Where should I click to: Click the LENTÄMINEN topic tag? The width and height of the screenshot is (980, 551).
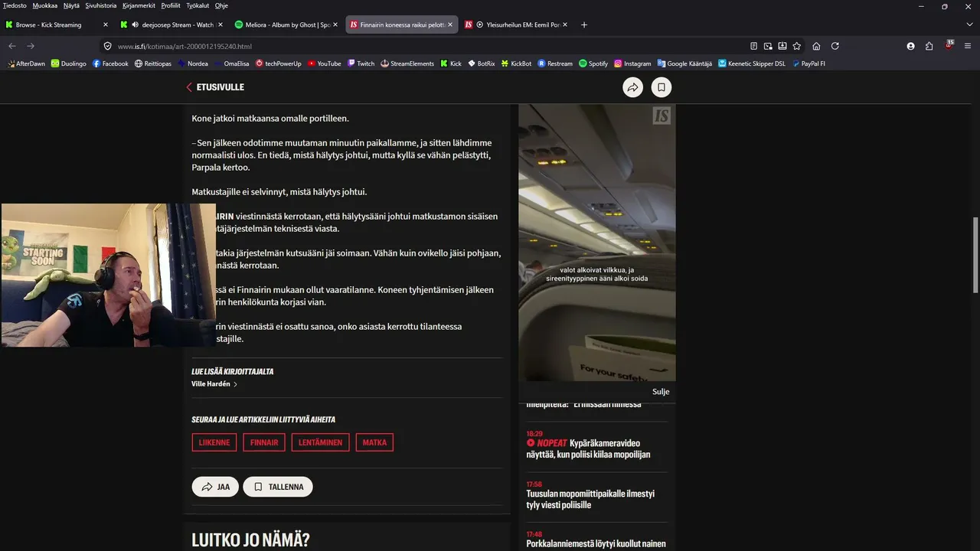coord(321,442)
